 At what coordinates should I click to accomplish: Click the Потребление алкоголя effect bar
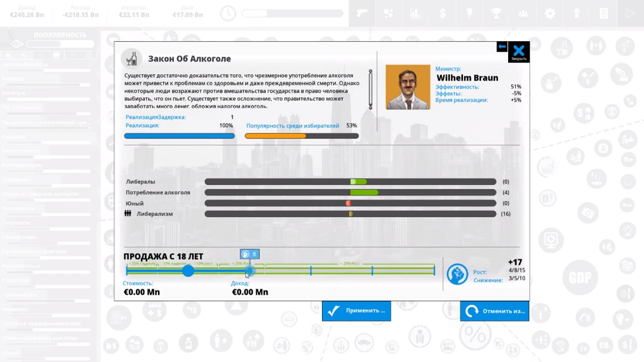pyautogui.click(x=350, y=193)
